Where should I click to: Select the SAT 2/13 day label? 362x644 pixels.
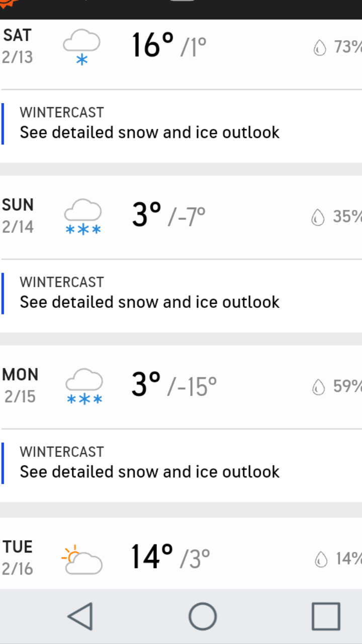[x=18, y=46]
